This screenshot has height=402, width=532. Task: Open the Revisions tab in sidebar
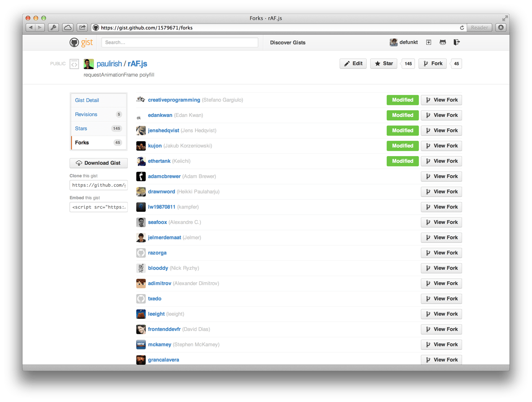(86, 115)
